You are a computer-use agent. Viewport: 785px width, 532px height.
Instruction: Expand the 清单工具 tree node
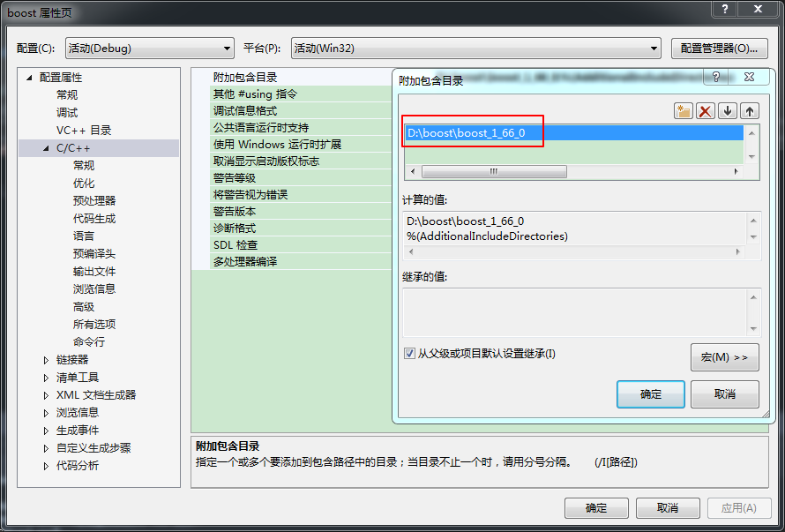[47, 378]
